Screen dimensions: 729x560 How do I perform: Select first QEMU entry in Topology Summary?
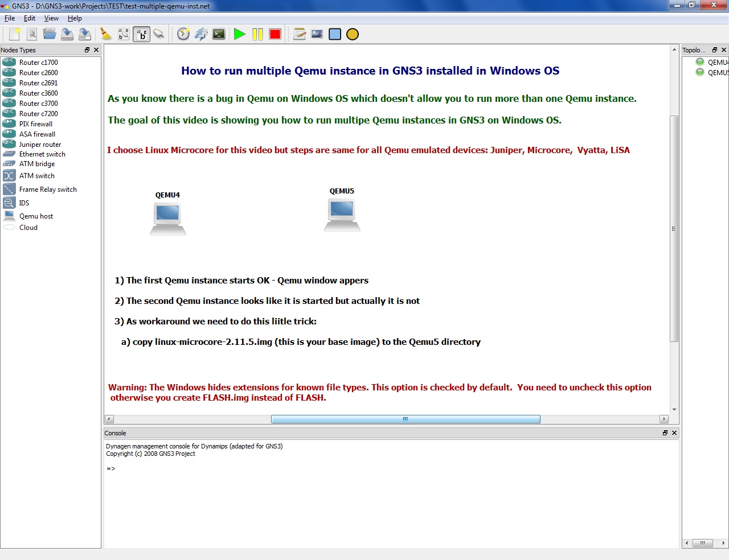712,63
